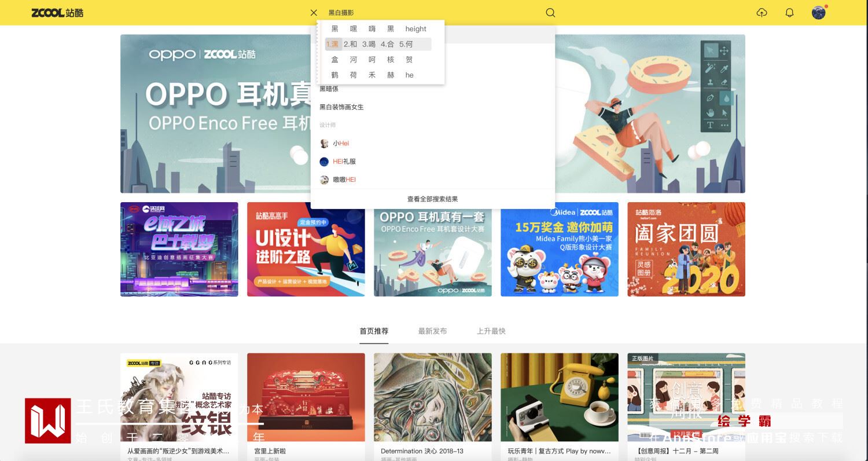868x461 pixels.
Task: Open the cloud upload icon
Action: pyautogui.click(x=762, y=12)
